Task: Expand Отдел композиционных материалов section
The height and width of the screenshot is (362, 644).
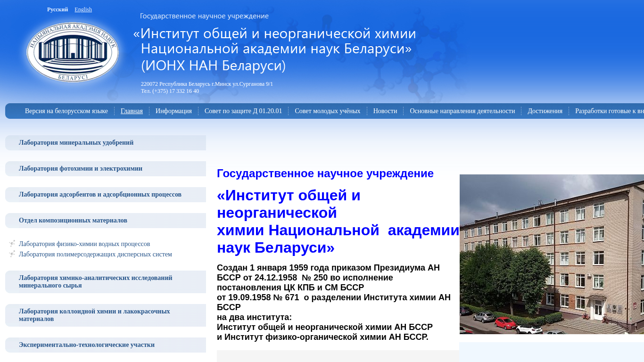Action: click(x=106, y=221)
